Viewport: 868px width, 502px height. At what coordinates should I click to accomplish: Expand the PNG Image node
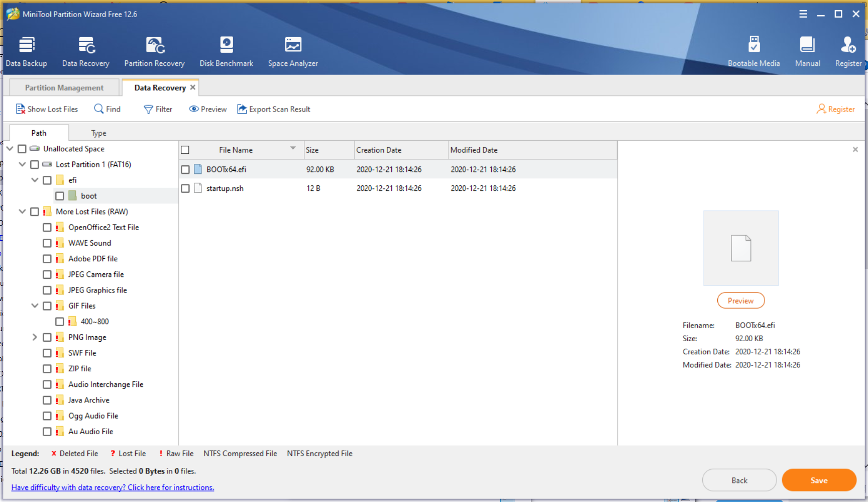pos(35,337)
